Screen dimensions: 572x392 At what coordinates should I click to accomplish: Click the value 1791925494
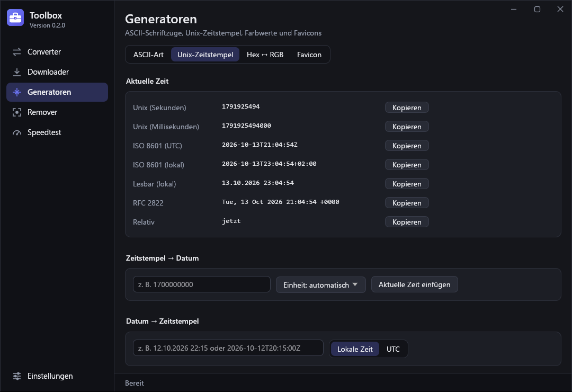(241, 106)
